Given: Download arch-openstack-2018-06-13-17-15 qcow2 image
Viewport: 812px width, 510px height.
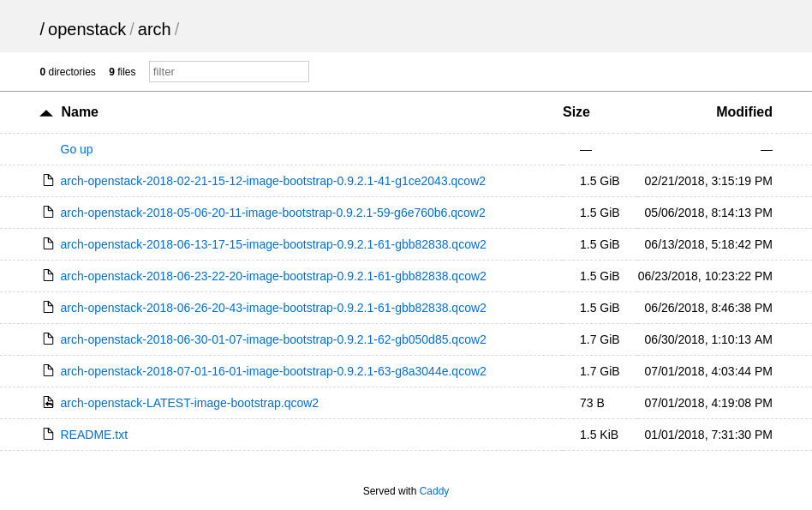Looking at the screenshot, I should tap(273, 244).
